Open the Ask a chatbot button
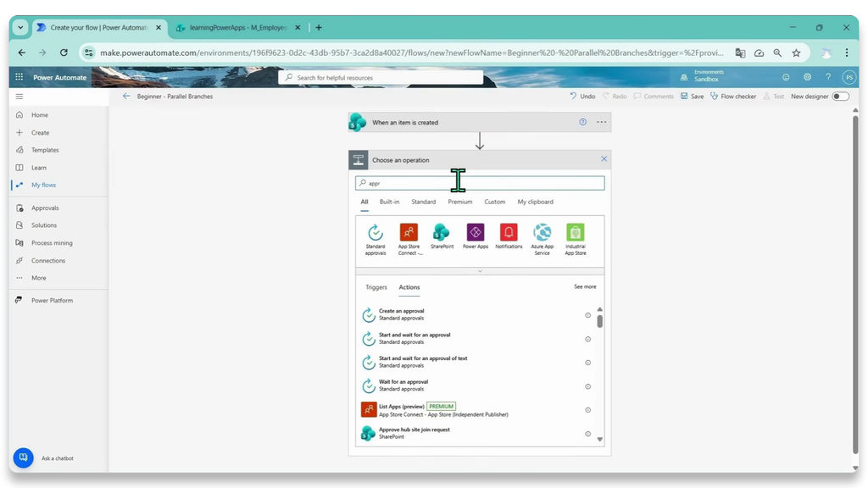Image resolution: width=868 pixels, height=488 pixels. [x=23, y=457]
